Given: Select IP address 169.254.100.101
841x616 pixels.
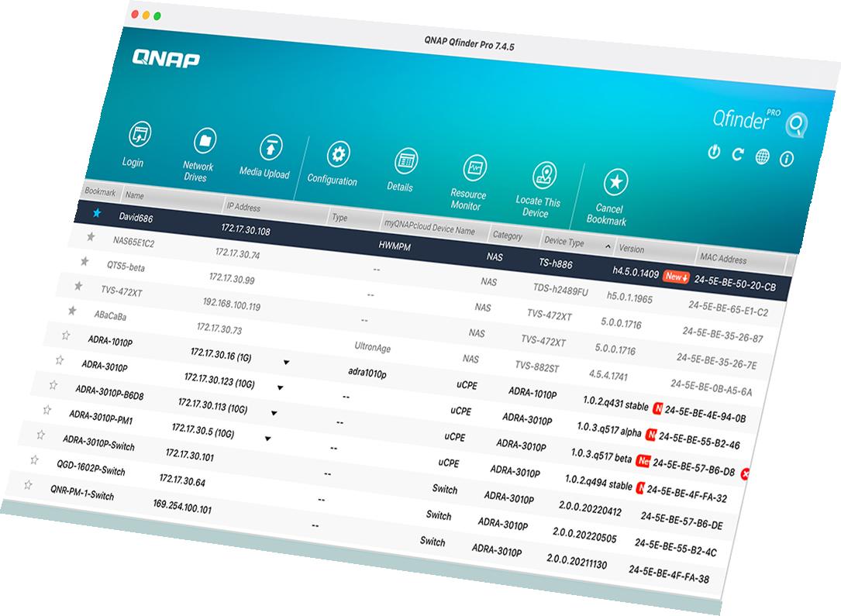Looking at the screenshot, I should 182,505.
